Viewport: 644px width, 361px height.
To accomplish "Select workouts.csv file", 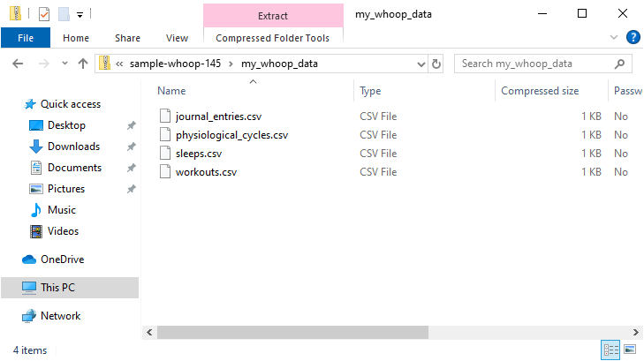I will coord(206,172).
